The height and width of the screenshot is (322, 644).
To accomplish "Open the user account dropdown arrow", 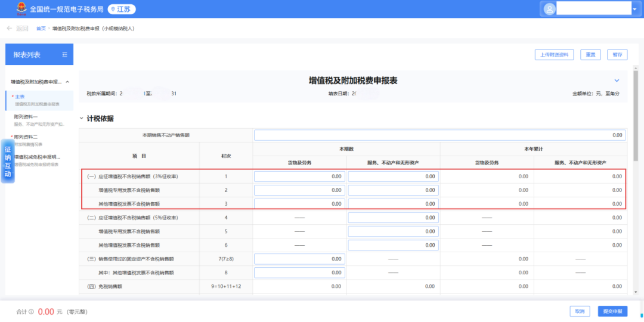I will tap(634, 9).
